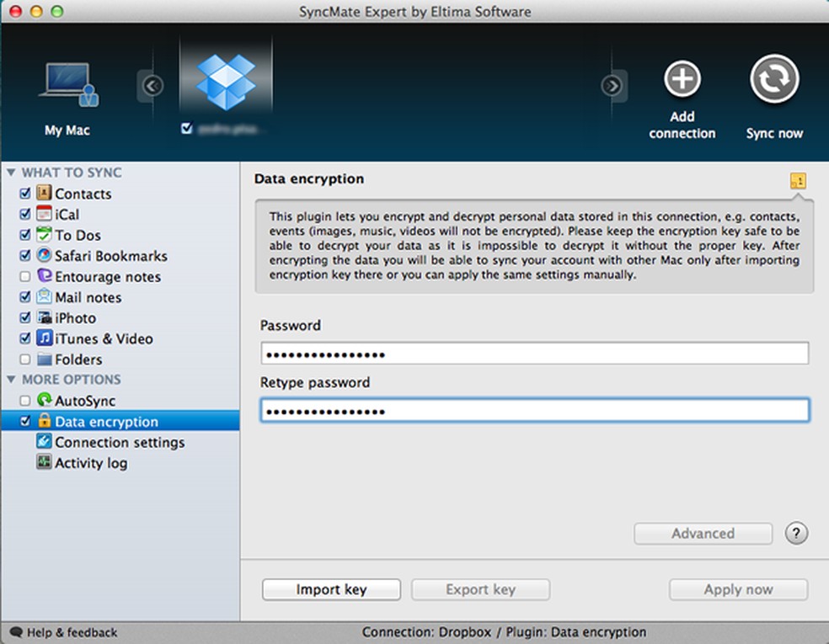Screen dimensions: 829x644
Task: Enable the AutoSync checkbox
Action: tap(24, 401)
